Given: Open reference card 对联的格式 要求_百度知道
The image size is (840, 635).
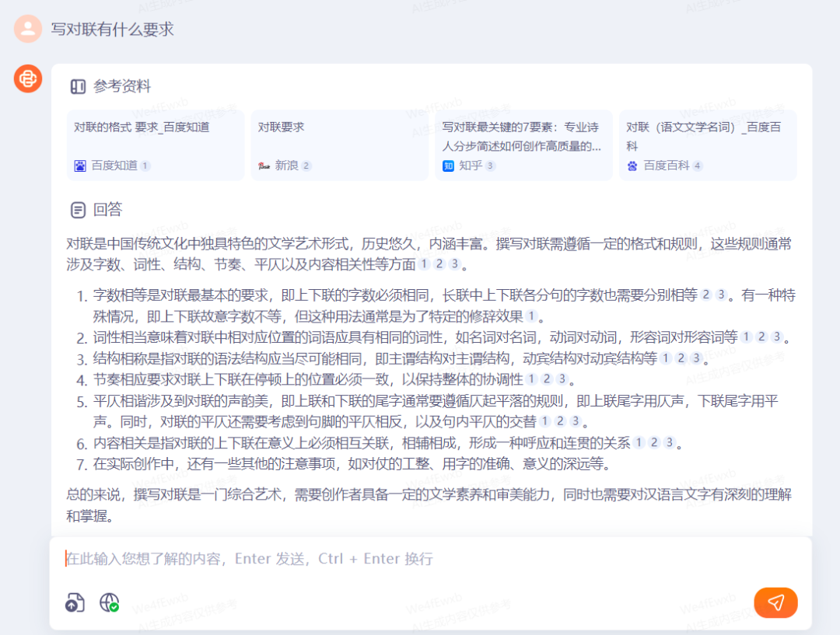Looking at the screenshot, I should [156, 145].
